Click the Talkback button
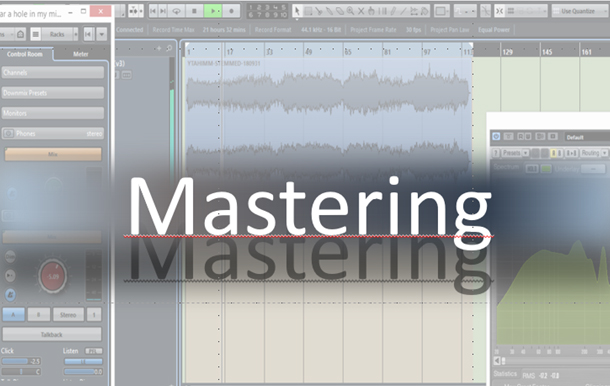 [x=52, y=334]
